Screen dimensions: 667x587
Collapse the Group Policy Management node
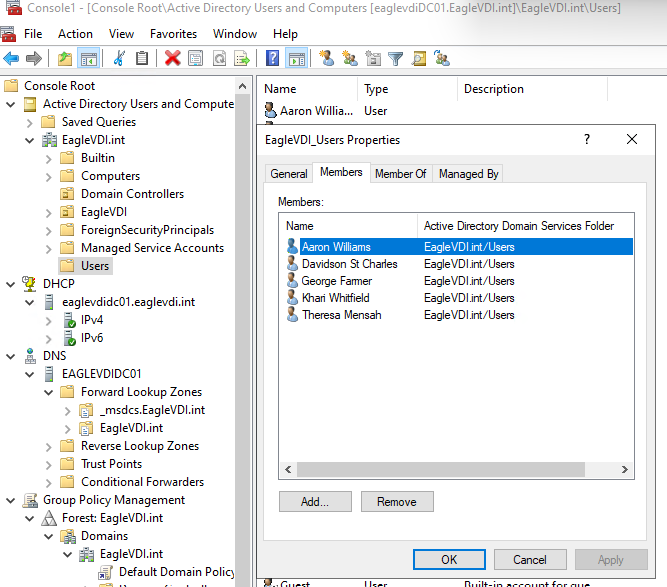click(11, 501)
